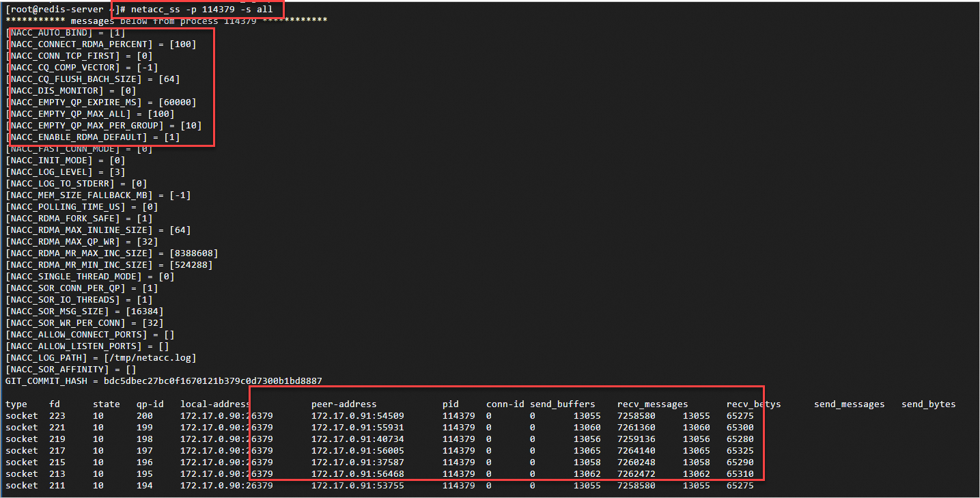
Task: Click the "recv_messages" column header
Action: [653, 404]
